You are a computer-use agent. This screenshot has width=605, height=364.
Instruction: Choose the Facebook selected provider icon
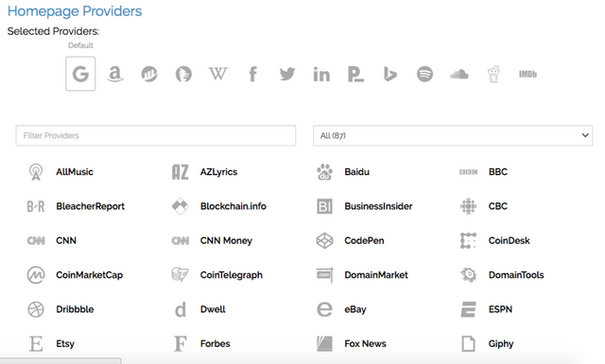(252, 74)
